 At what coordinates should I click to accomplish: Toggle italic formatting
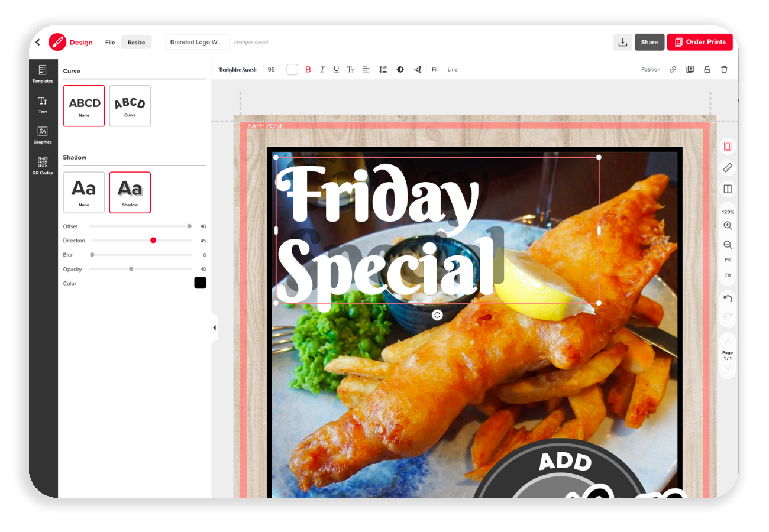322,69
